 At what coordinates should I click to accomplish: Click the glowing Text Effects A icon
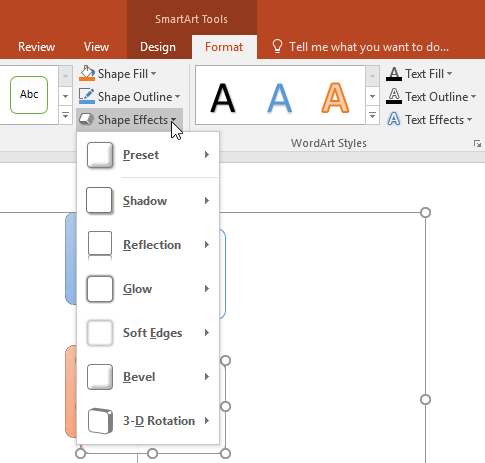point(394,119)
